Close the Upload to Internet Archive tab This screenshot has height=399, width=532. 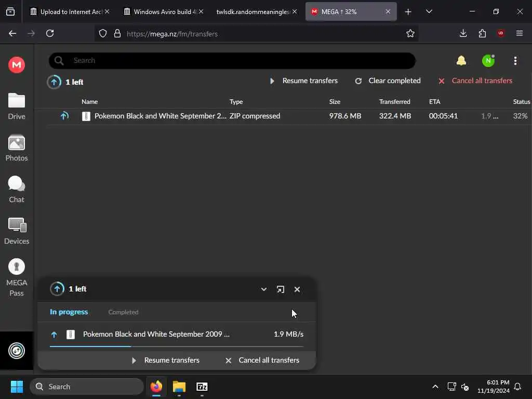point(107,11)
